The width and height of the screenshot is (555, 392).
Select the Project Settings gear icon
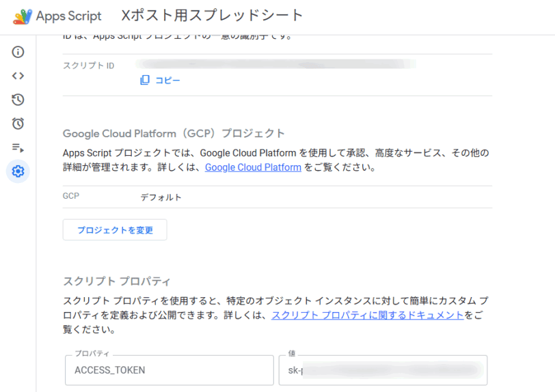pos(18,171)
